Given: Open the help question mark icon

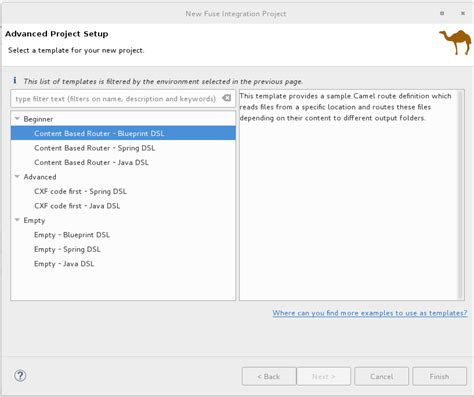Looking at the screenshot, I should click(20, 376).
